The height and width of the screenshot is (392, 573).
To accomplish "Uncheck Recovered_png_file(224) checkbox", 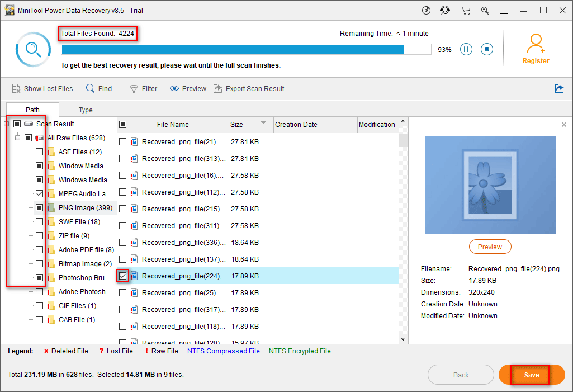I will (123, 276).
